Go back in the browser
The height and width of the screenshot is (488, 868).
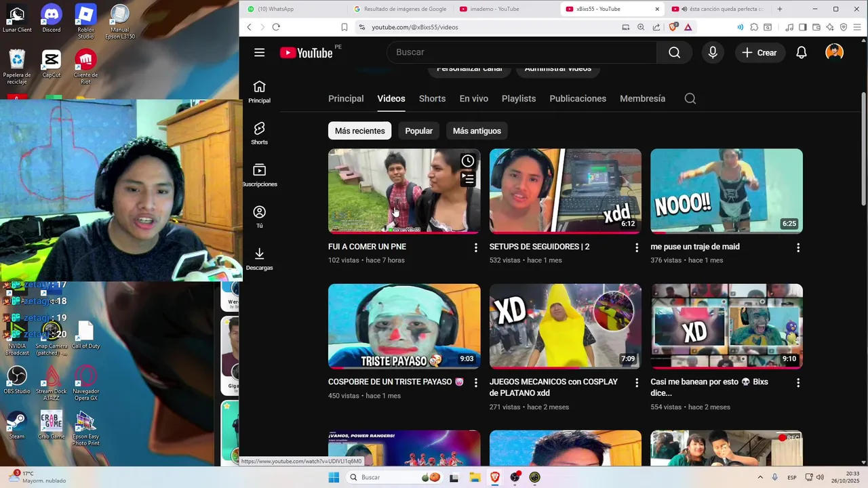pyautogui.click(x=249, y=27)
